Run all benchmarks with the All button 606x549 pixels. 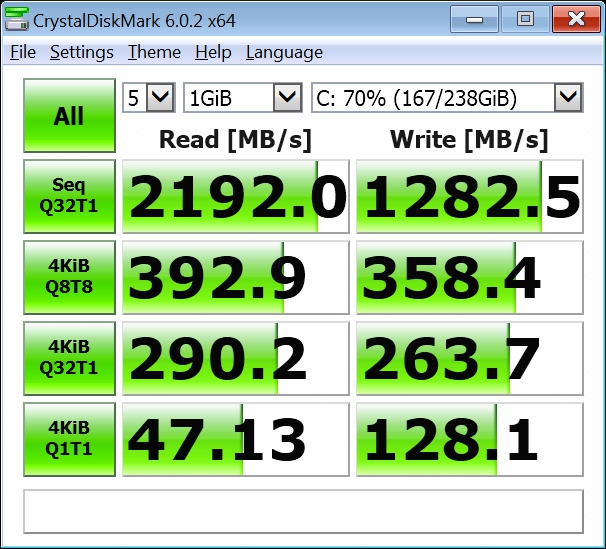[70, 116]
